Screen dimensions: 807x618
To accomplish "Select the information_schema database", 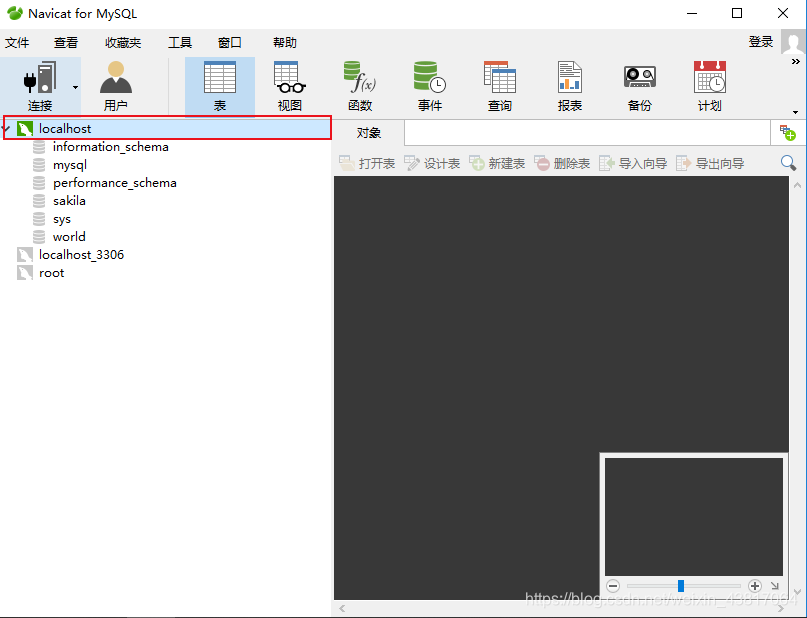I will coord(111,147).
